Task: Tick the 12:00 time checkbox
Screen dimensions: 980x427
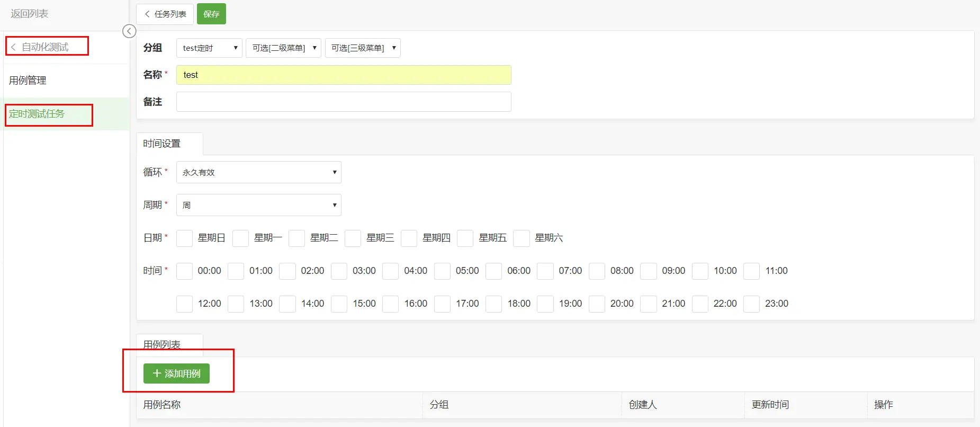Action: (x=184, y=304)
